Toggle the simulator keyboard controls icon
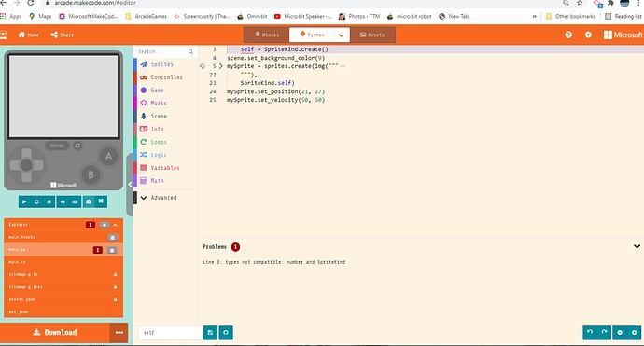The width and height of the screenshot is (644, 346). [x=75, y=201]
